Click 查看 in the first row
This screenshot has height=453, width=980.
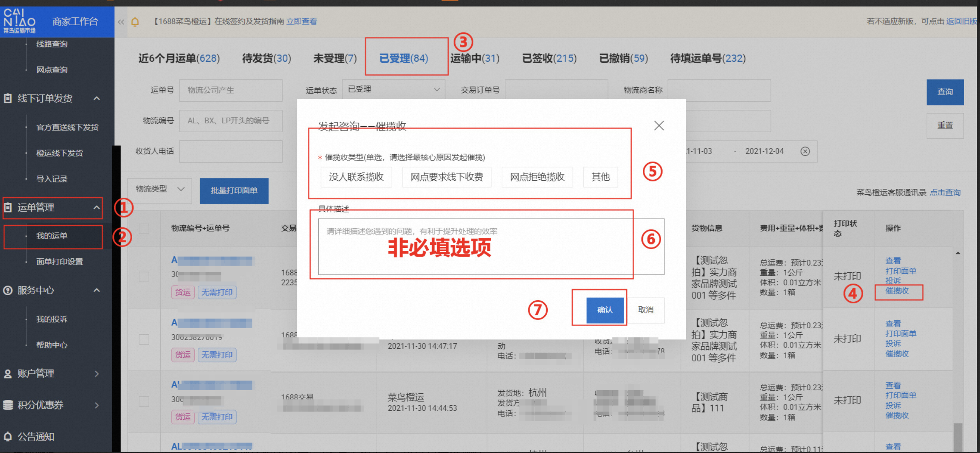893,261
